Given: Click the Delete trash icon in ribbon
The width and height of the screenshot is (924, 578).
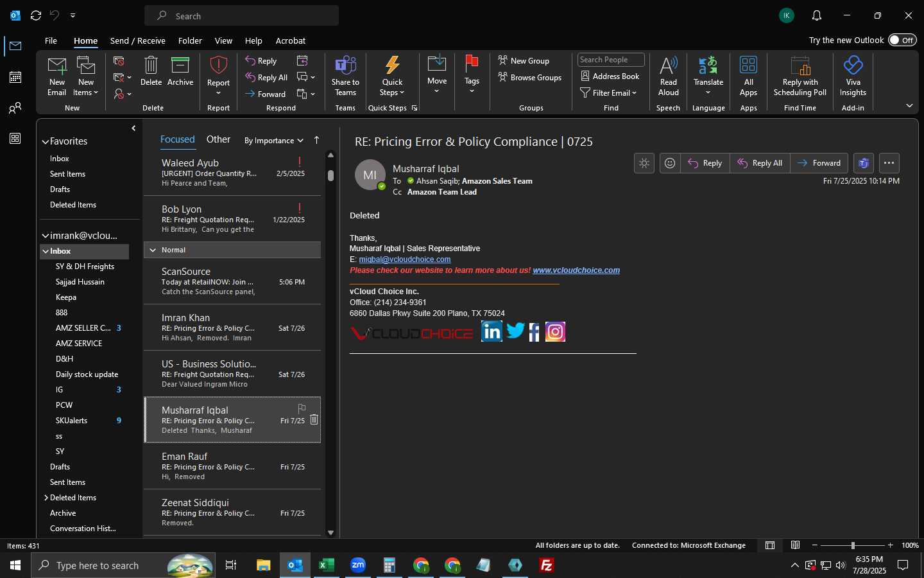Looking at the screenshot, I should [x=151, y=66].
